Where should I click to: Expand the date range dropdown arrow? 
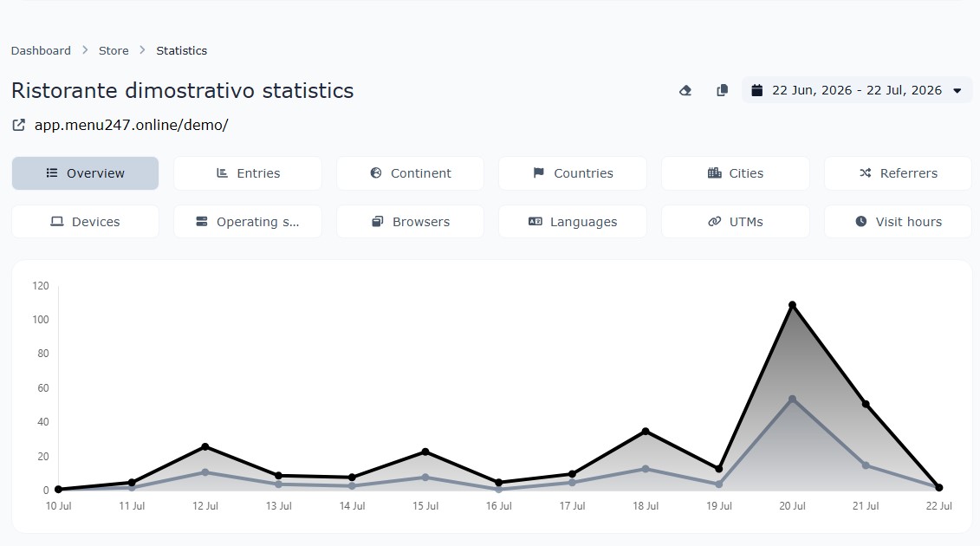pyautogui.click(x=957, y=91)
